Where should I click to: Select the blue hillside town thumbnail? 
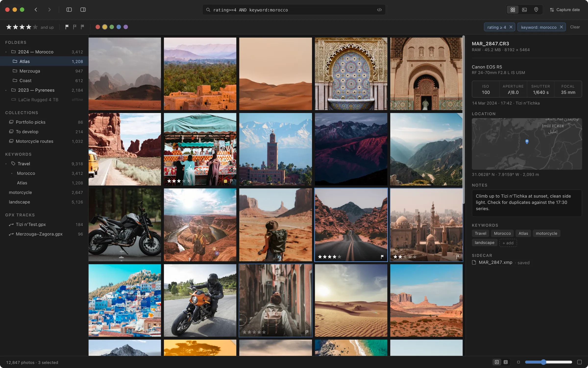pos(125,300)
